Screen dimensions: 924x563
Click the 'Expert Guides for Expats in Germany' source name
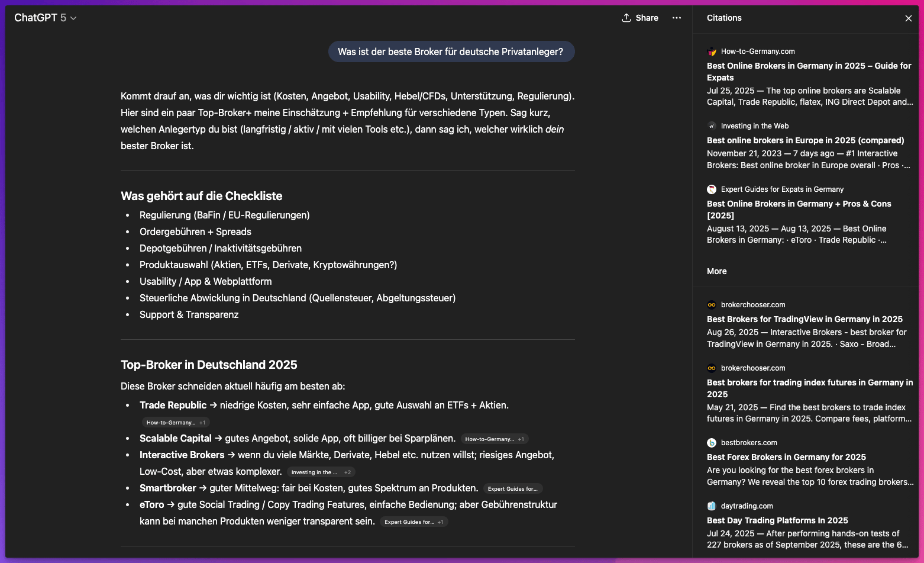click(782, 189)
